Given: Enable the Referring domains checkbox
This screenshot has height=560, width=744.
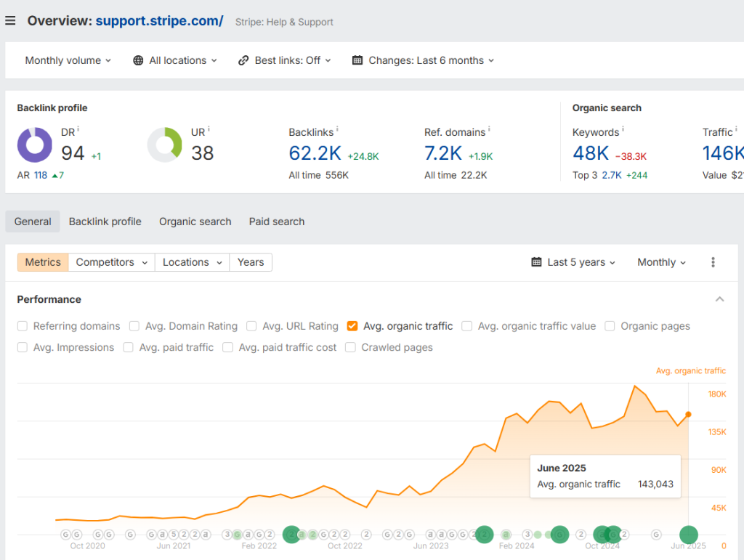Looking at the screenshot, I should (23, 326).
